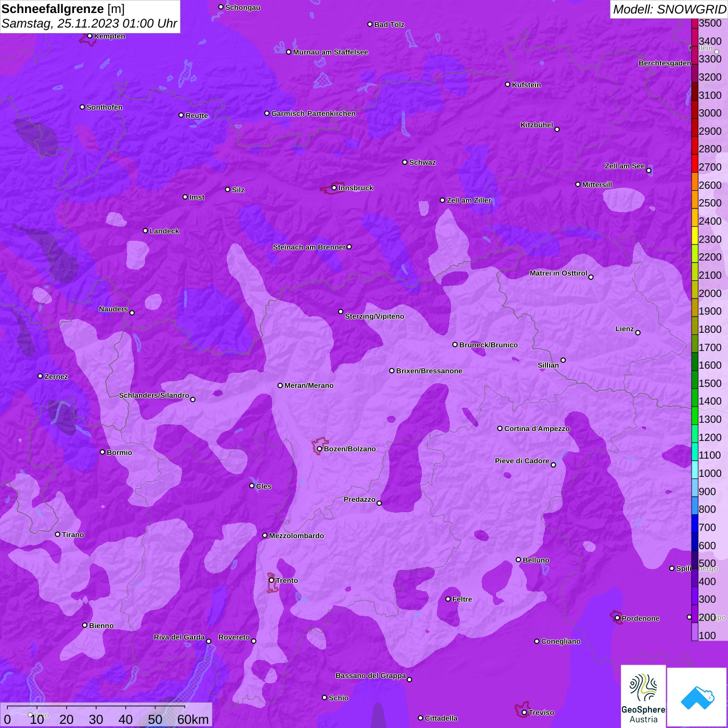Click the Zell am See marker dot

click(x=648, y=171)
